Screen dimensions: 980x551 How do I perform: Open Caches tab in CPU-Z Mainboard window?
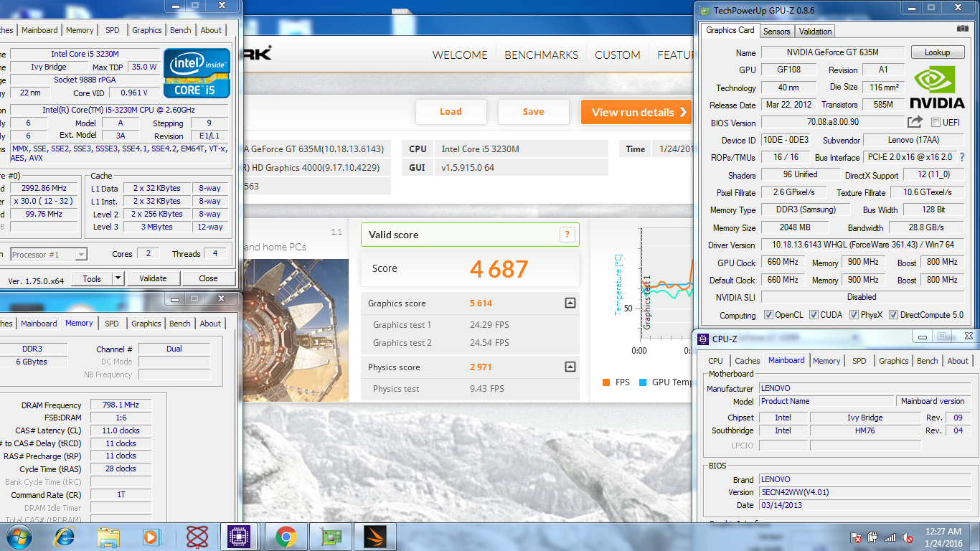[x=747, y=361]
